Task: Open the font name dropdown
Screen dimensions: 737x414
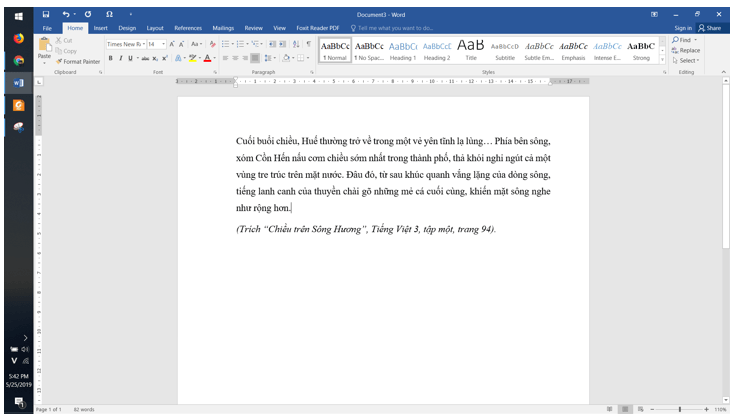Action: click(126, 44)
